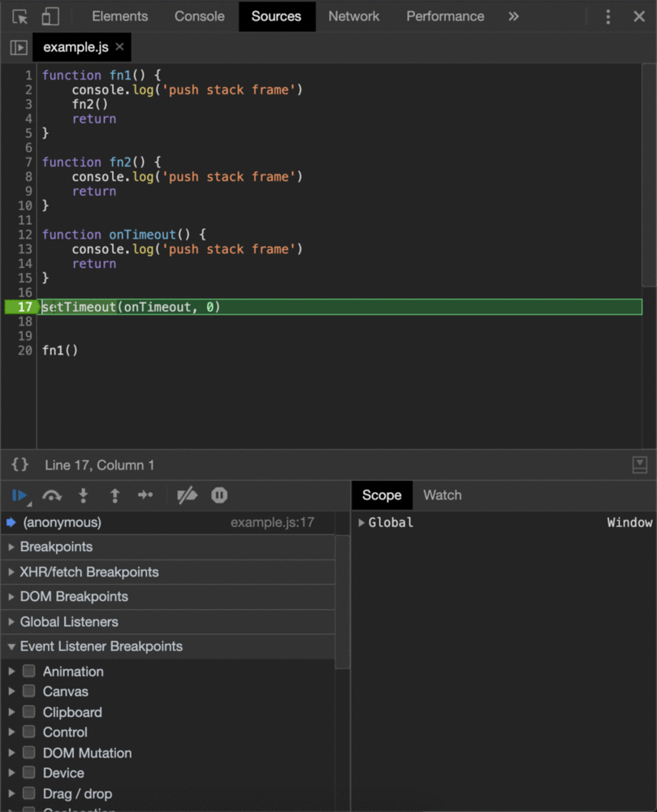Image resolution: width=657 pixels, height=812 pixels.
Task: Open the Network tab
Action: 353,16
